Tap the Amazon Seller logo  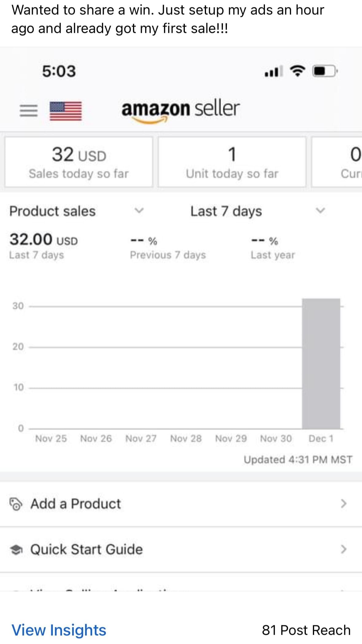181,110
